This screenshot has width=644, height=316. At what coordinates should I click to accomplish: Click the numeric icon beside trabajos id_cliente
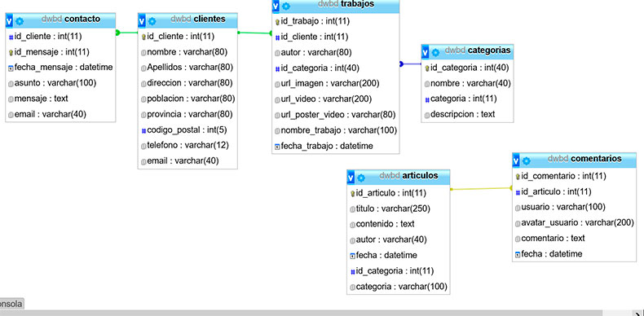278,37
